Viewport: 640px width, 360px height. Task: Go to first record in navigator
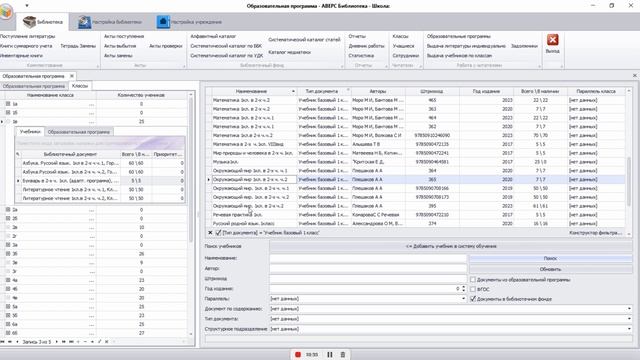pos(3,342)
